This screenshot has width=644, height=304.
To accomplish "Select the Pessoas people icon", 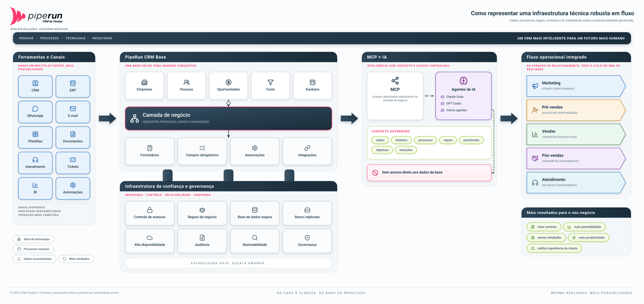I will tap(186, 82).
